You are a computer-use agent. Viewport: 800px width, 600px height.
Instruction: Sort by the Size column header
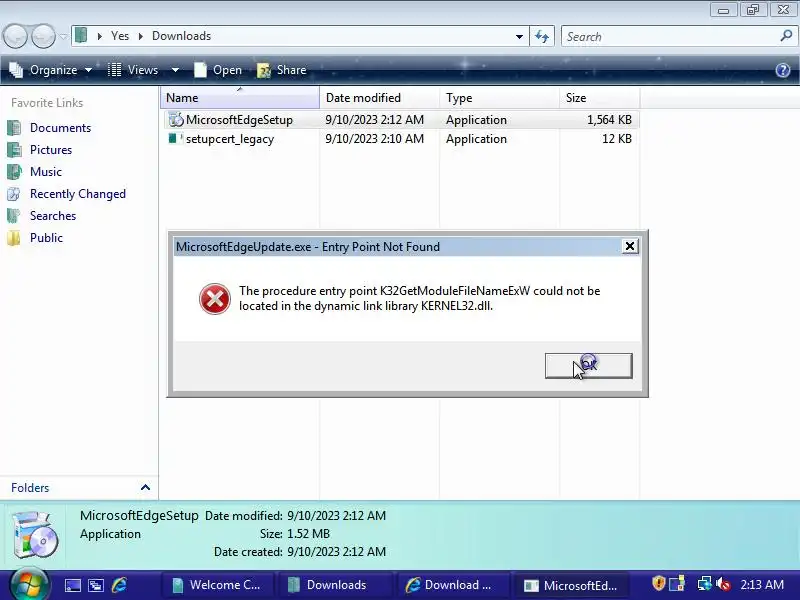599,97
